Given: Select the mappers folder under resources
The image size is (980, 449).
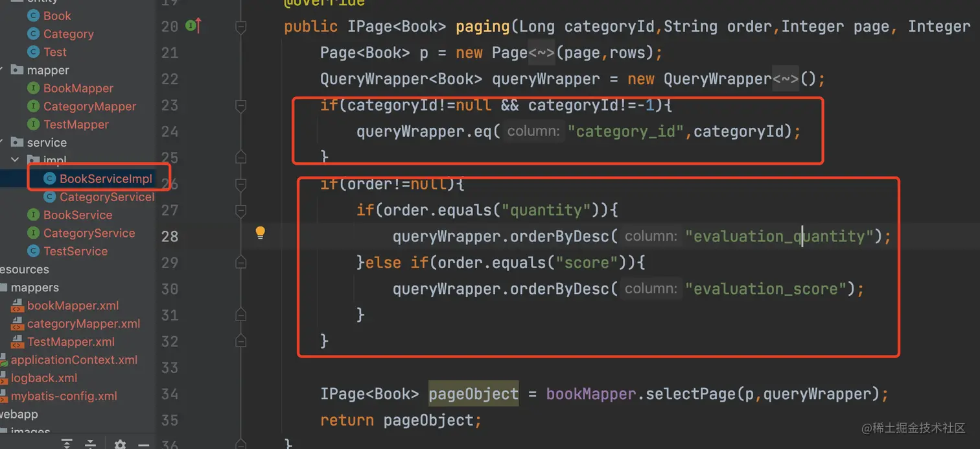Looking at the screenshot, I should tap(34, 287).
